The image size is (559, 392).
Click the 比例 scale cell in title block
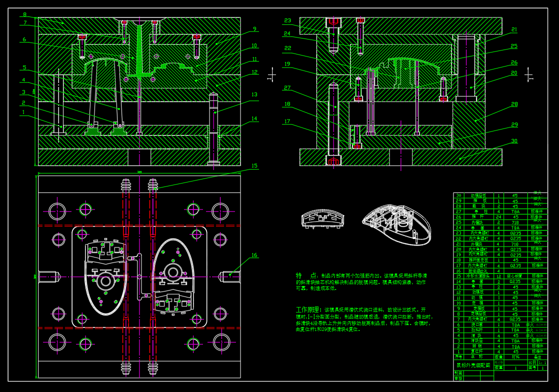[532, 362]
